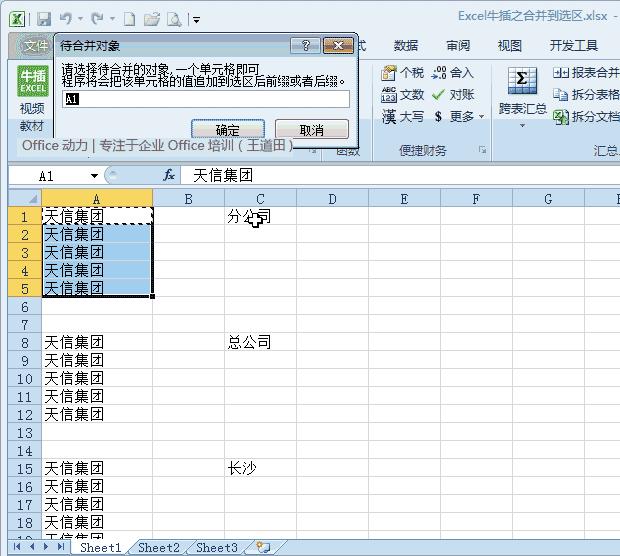Open the Redo history dropdown arrow
The width and height of the screenshot is (620, 556).
click(x=112, y=19)
